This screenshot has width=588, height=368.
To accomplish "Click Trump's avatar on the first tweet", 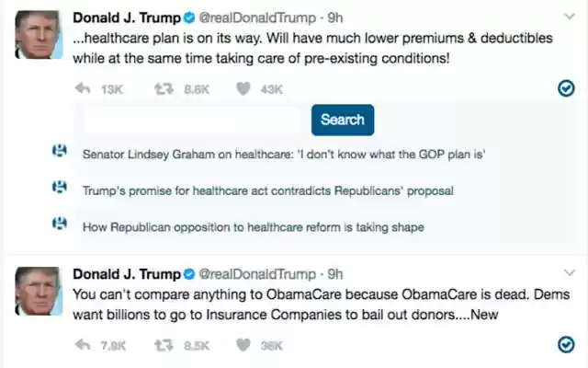I will [36, 37].
